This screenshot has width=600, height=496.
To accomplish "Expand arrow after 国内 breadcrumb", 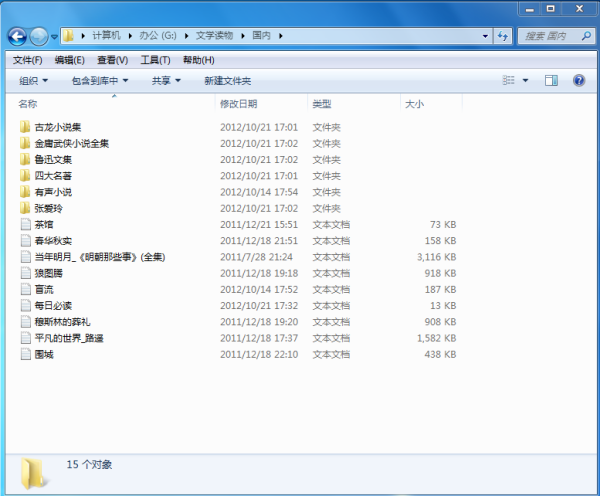I will pyautogui.click(x=281, y=36).
